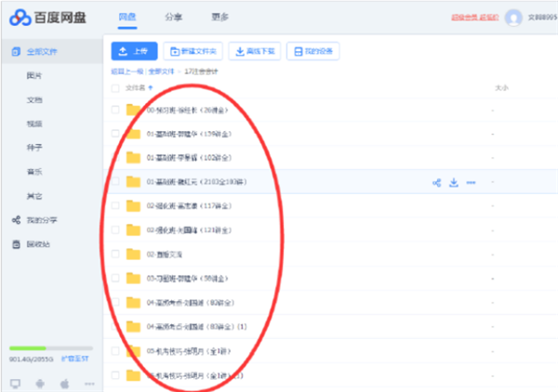Click the 全部文件 breadcrumb link

point(161,72)
